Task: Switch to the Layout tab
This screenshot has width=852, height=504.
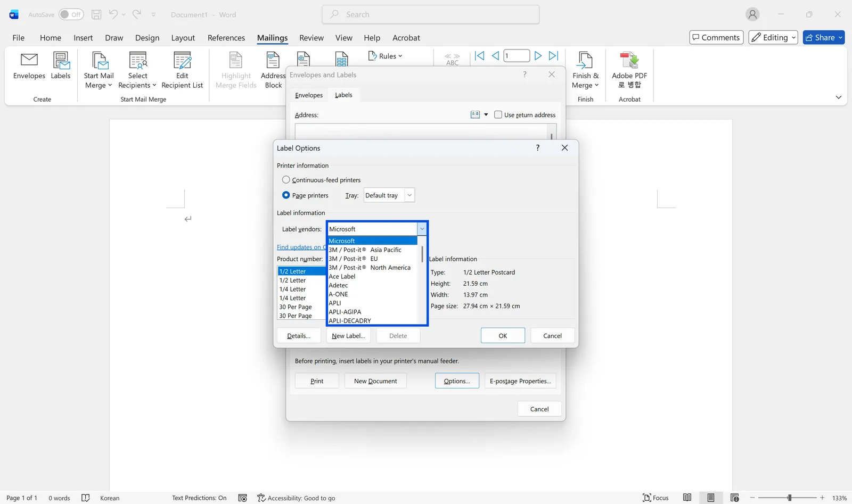Action: pyautogui.click(x=183, y=38)
